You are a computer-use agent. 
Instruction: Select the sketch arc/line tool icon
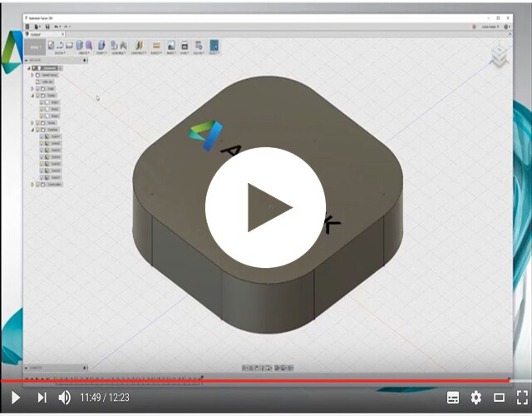pos(60,45)
